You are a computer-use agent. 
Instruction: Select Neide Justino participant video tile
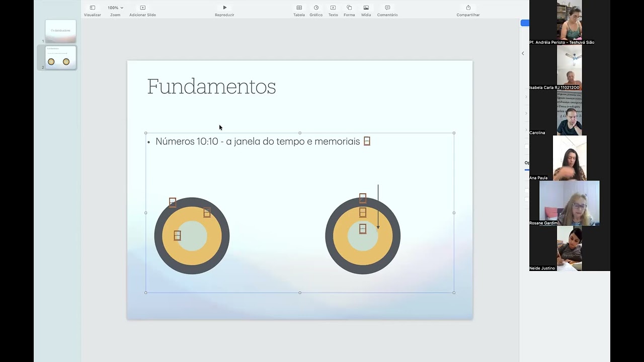click(569, 249)
